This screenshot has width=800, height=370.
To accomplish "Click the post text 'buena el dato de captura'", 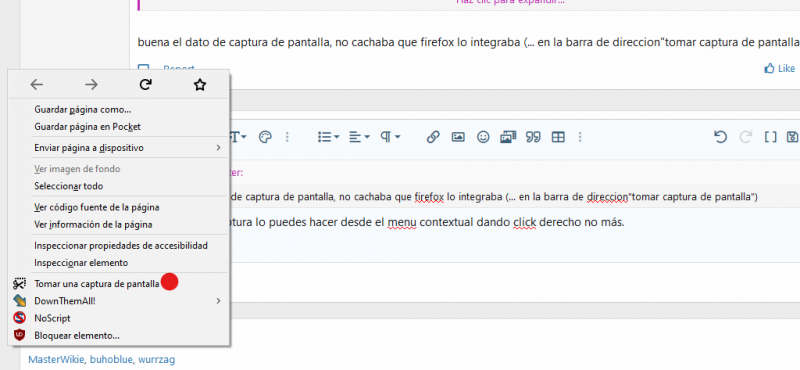I will click(468, 42).
